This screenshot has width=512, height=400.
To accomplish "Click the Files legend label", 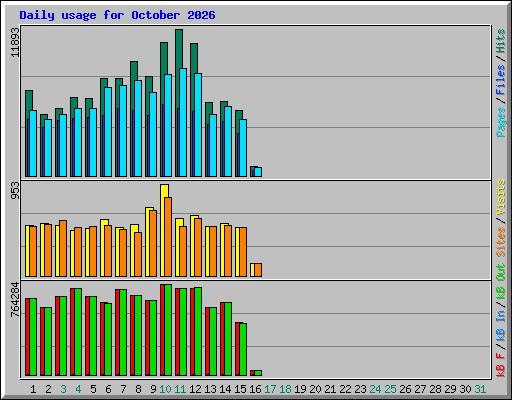I will point(501,80).
